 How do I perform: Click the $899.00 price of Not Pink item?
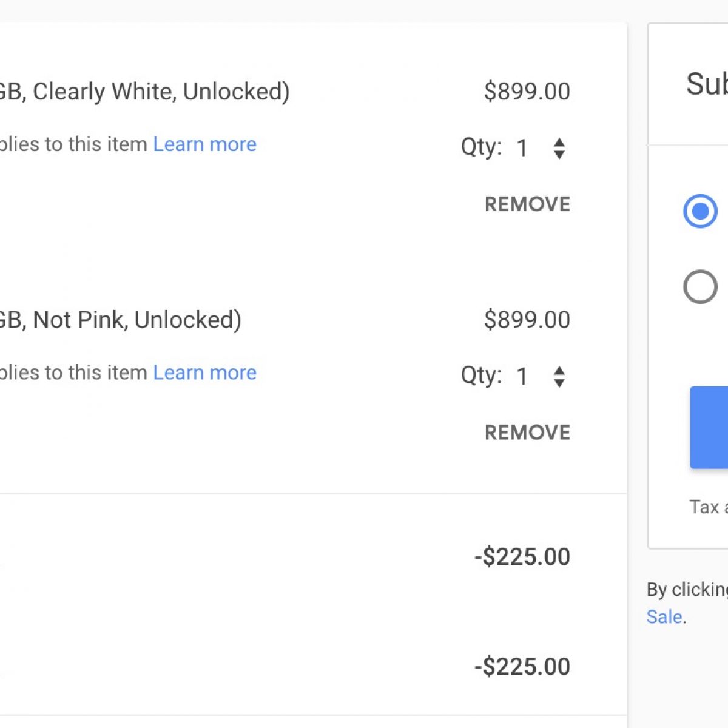click(x=527, y=320)
